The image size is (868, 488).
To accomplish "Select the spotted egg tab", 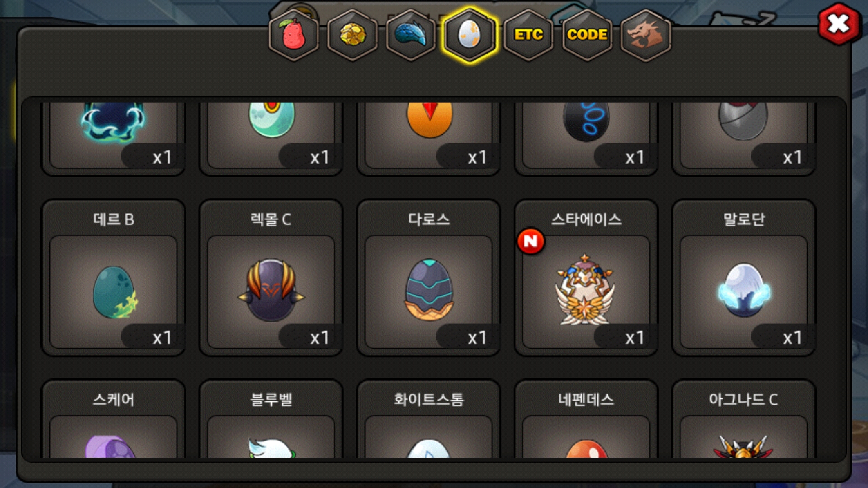I will point(470,35).
